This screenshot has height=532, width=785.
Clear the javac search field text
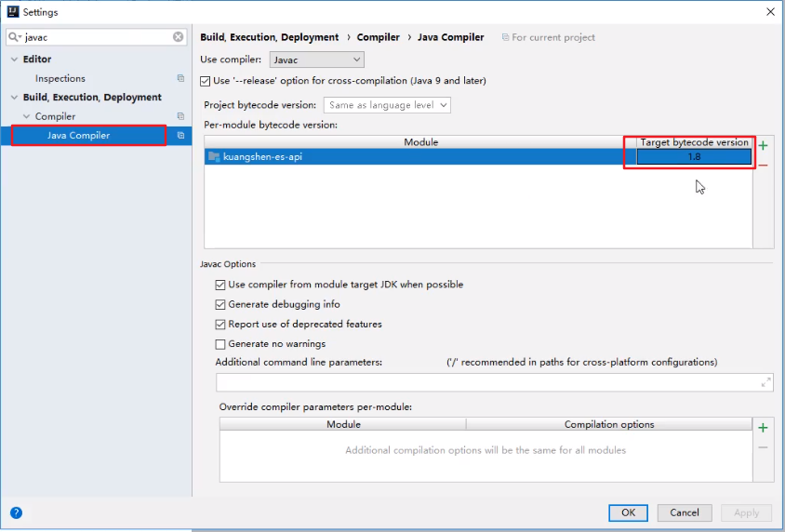[x=178, y=37]
